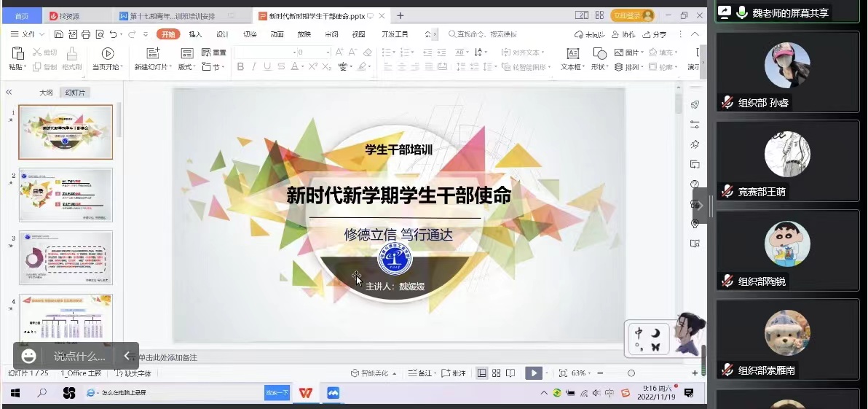Image resolution: width=868 pixels, height=409 pixels.
Task: Open WPS Office from the Windows taskbar
Action: [x=305, y=393]
